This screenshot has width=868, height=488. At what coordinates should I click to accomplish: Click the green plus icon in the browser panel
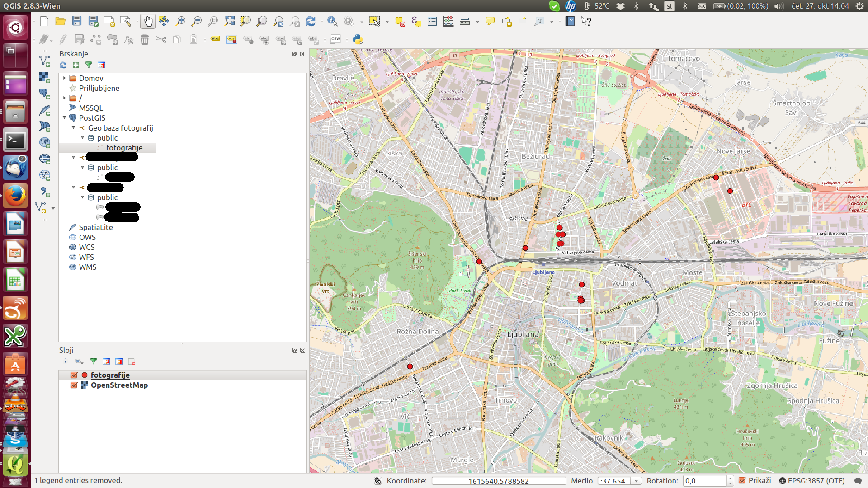tap(76, 65)
